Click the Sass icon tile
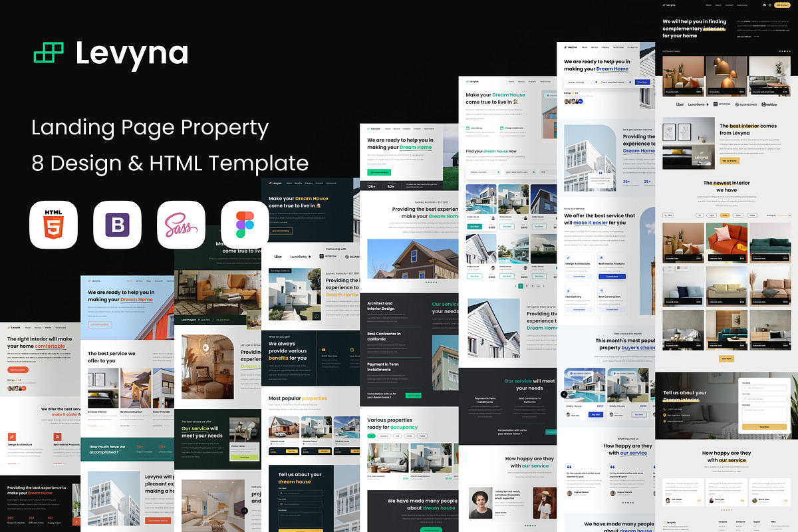The width and height of the screenshot is (798, 532). point(181,225)
